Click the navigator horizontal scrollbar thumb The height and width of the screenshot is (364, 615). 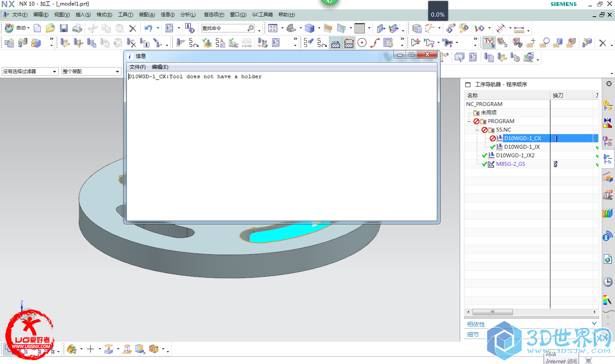point(492,312)
